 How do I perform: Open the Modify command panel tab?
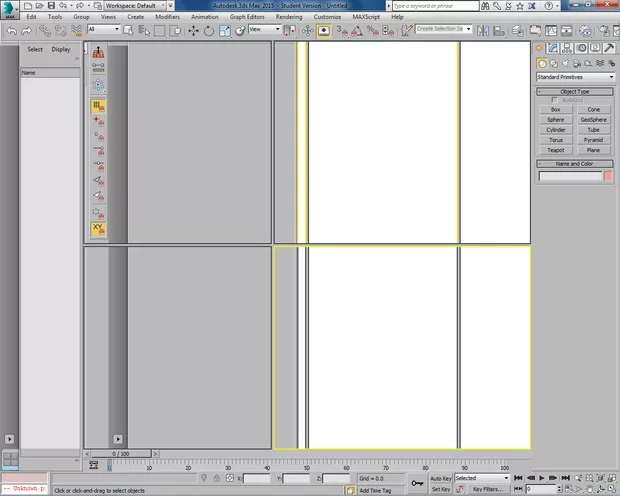[555, 48]
